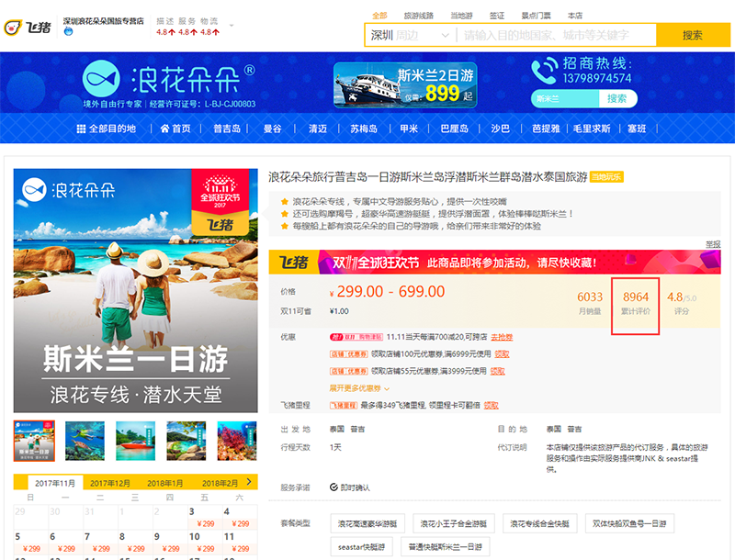Click the Fliggy pig logo
The height and width of the screenshot is (560, 735).
pos(27,28)
